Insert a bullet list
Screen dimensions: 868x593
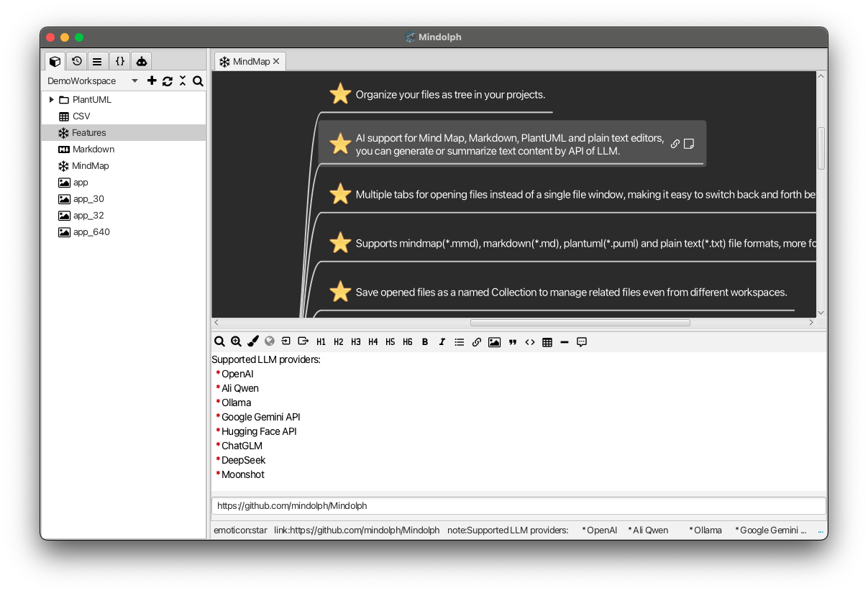460,342
